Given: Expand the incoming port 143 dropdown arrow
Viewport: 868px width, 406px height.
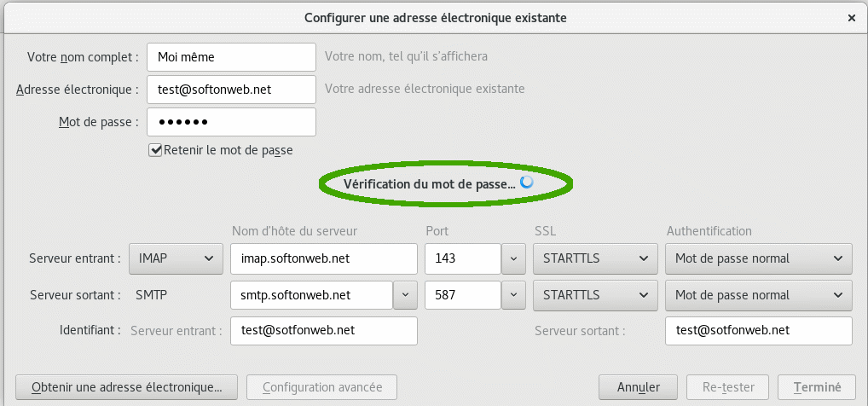Looking at the screenshot, I should tap(512, 258).
